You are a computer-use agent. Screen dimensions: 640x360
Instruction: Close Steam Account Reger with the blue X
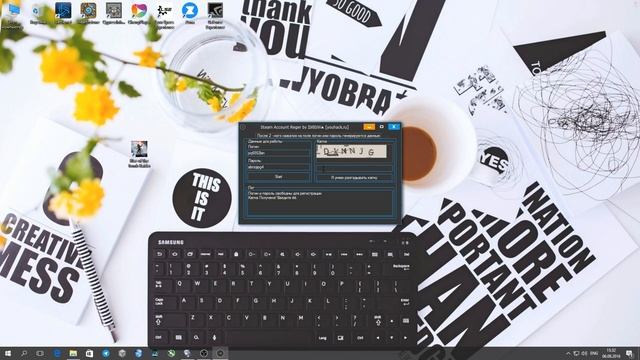pyautogui.click(x=394, y=127)
